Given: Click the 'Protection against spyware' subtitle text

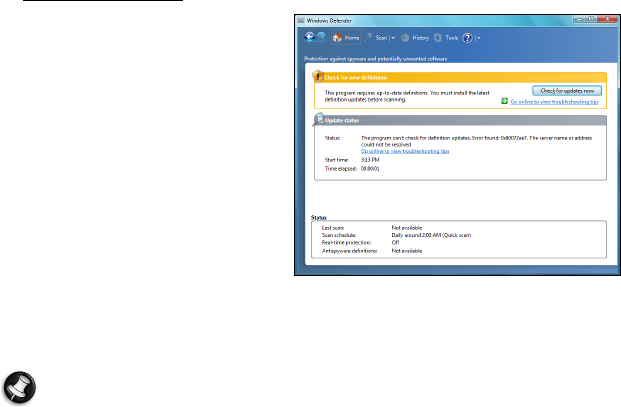Looking at the screenshot, I should (x=375, y=59).
